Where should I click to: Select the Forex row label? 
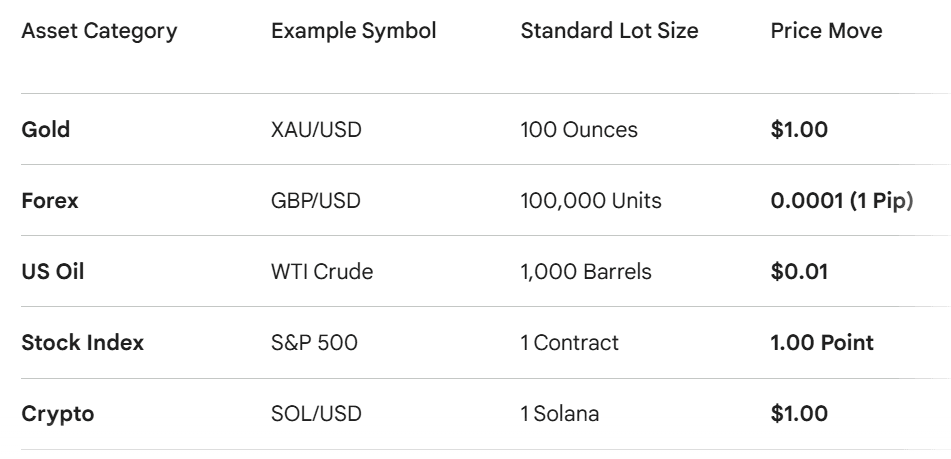[x=50, y=201]
